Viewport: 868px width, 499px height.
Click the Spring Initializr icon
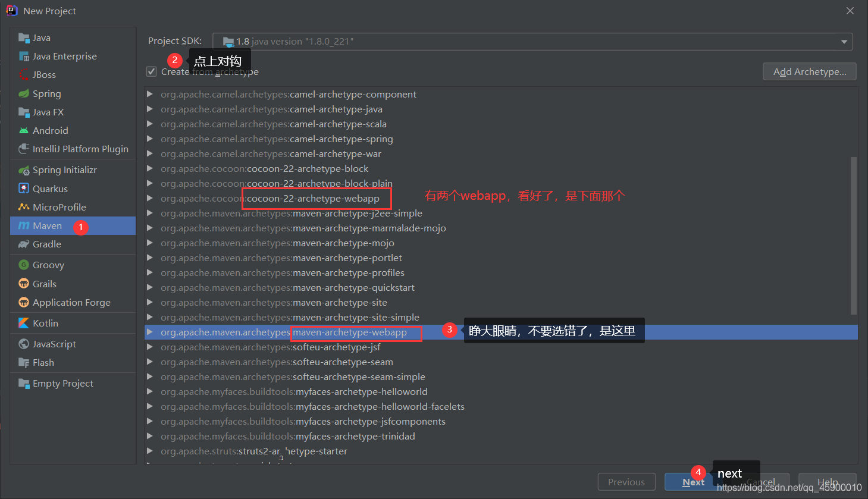tap(24, 170)
